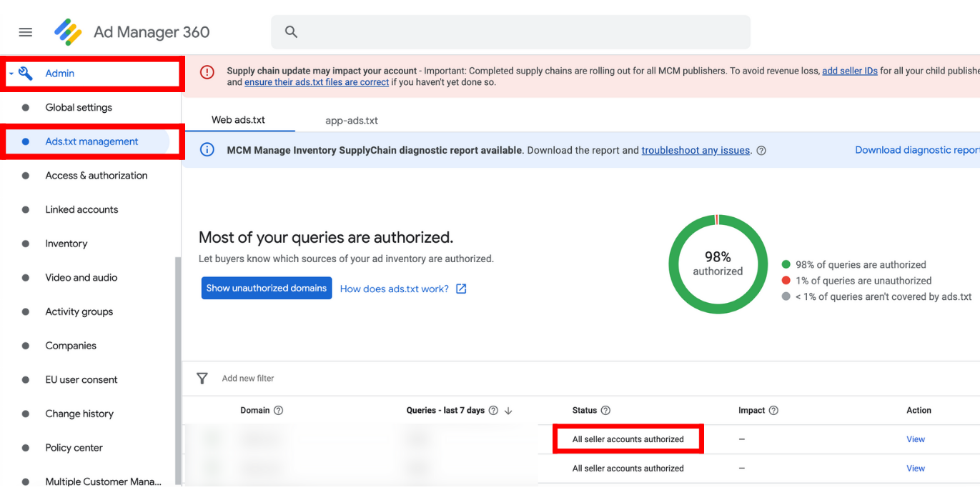This screenshot has height=500, width=980.
Task: Click Show unauthorized domains button
Action: click(x=267, y=288)
